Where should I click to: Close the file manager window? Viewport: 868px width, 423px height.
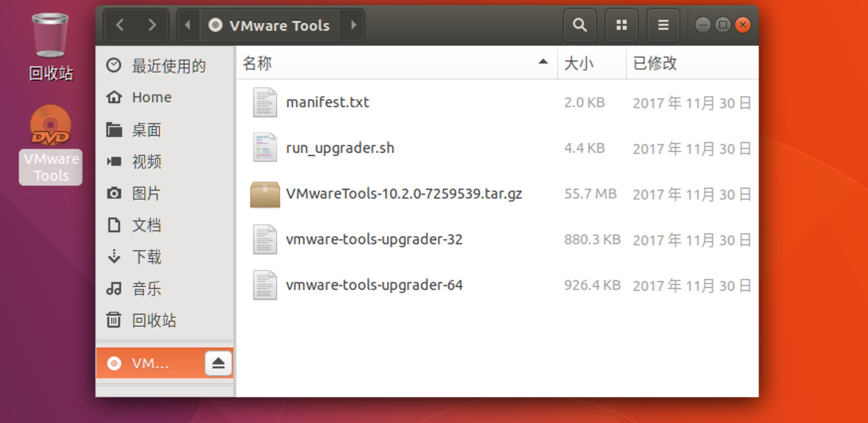pyautogui.click(x=743, y=25)
